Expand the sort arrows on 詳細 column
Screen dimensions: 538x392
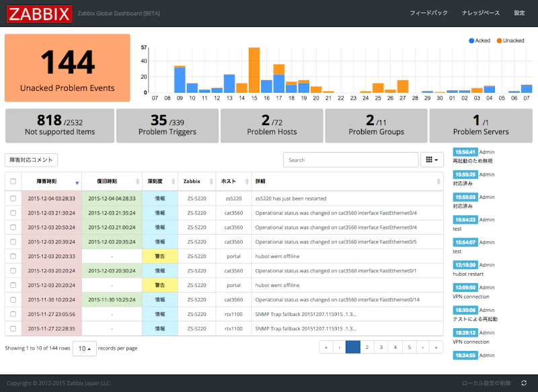438,182
